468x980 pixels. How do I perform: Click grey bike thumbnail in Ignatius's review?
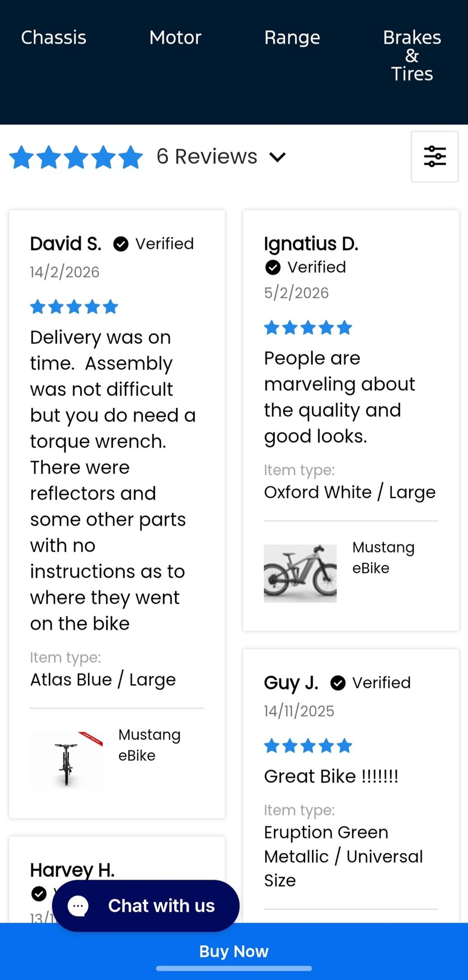tap(300, 573)
